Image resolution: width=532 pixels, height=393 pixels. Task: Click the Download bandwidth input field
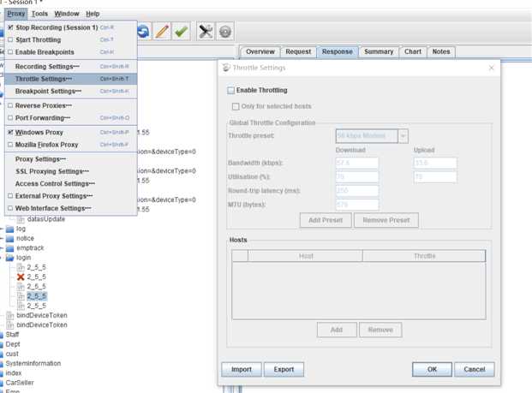[357, 163]
